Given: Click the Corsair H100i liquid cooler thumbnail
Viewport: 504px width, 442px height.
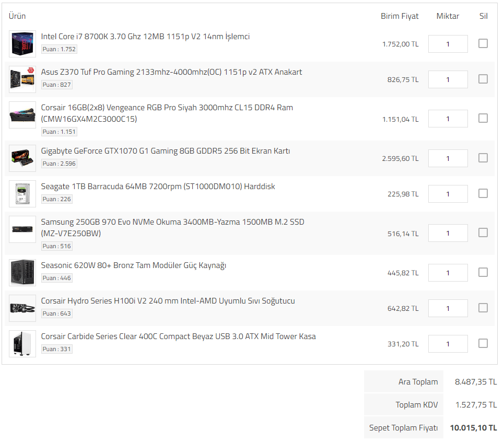Looking at the screenshot, I should [22, 308].
